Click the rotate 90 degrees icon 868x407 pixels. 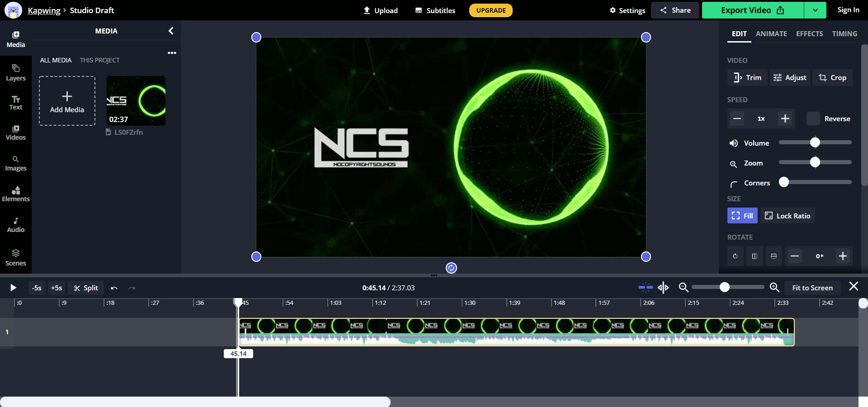[x=736, y=256]
